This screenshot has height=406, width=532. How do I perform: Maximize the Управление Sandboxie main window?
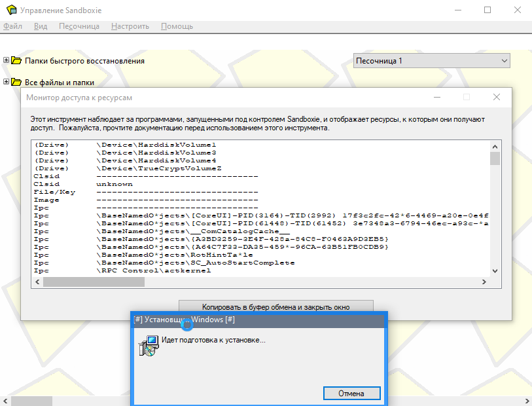pyautogui.click(x=488, y=10)
